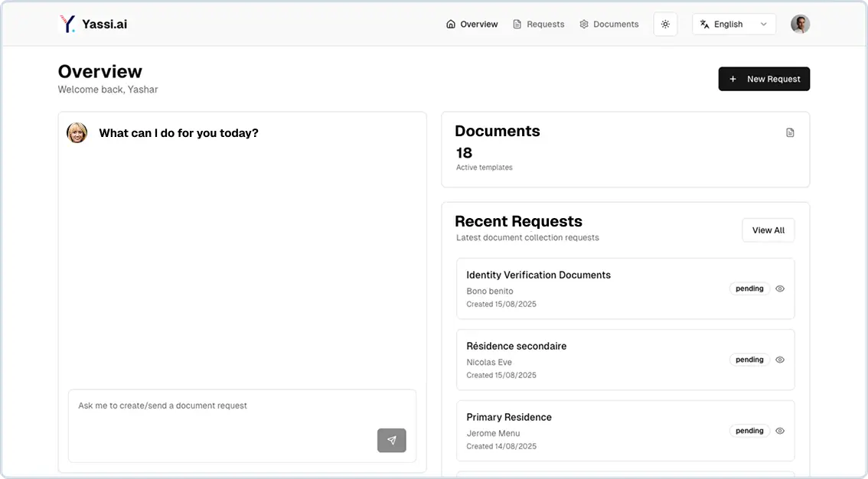Click the 'Jerome Menu' name
The width and height of the screenshot is (868, 479).
pos(493,433)
